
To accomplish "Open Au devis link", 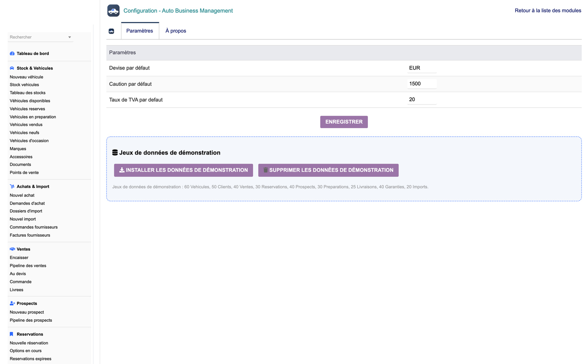I will pos(18,274).
